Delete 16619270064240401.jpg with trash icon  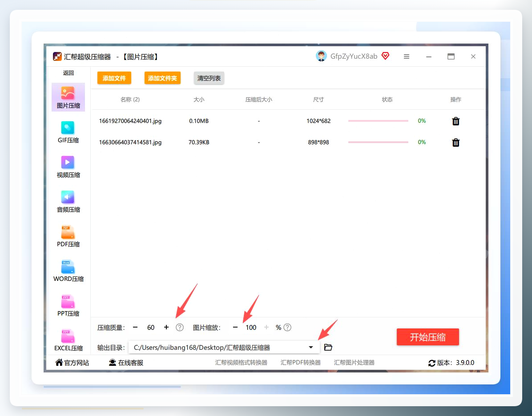(455, 121)
